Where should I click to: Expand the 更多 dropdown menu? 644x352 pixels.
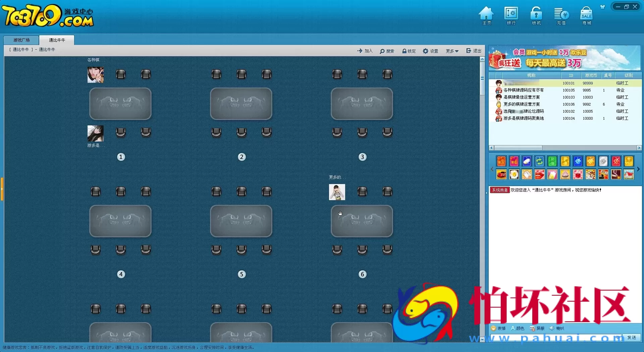tap(452, 51)
